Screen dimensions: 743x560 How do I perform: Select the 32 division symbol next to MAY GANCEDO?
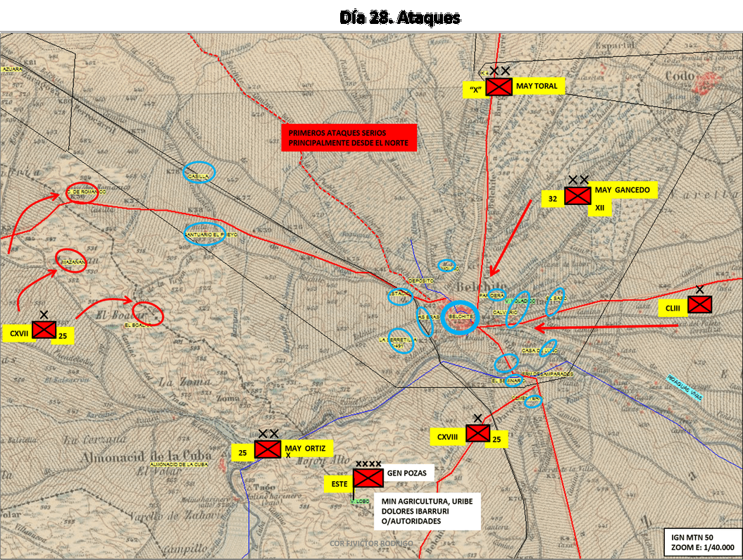(x=577, y=196)
